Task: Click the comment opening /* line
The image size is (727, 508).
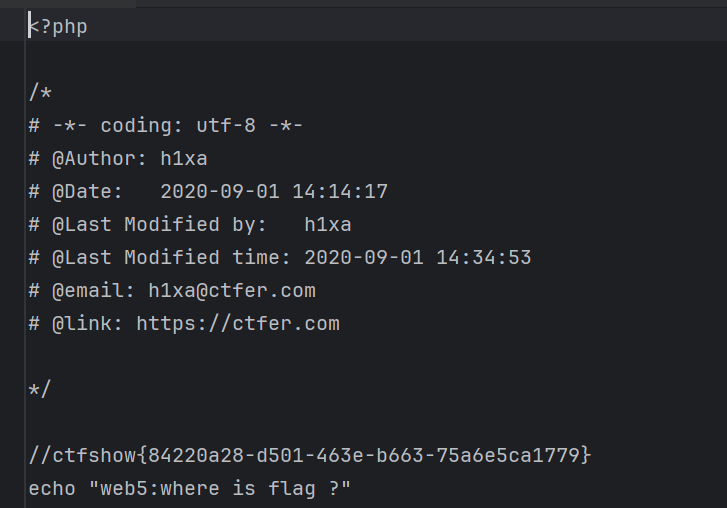Action: pyautogui.click(x=40, y=93)
